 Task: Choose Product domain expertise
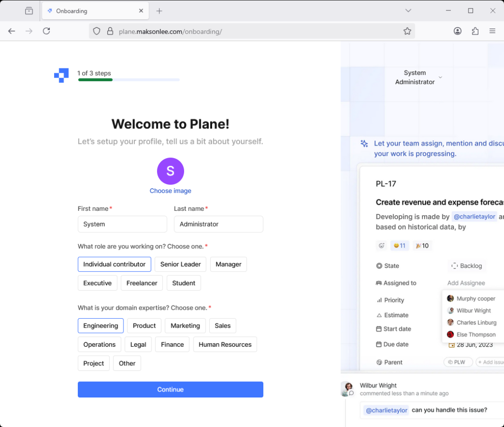click(x=144, y=326)
